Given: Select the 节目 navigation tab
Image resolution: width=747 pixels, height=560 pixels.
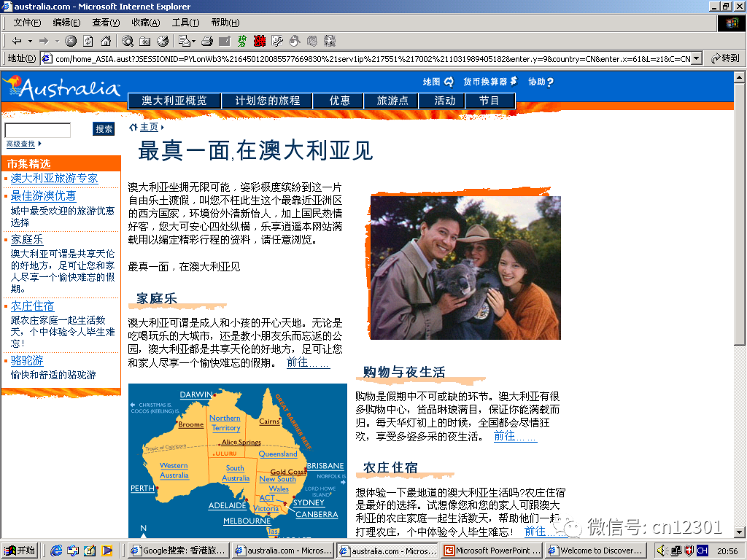Looking at the screenshot, I should 489,101.
